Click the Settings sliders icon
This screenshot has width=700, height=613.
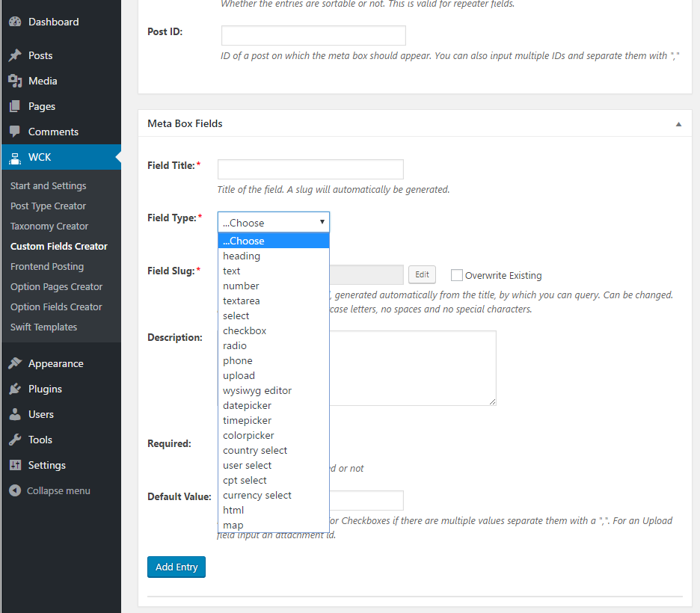tap(15, 465)
